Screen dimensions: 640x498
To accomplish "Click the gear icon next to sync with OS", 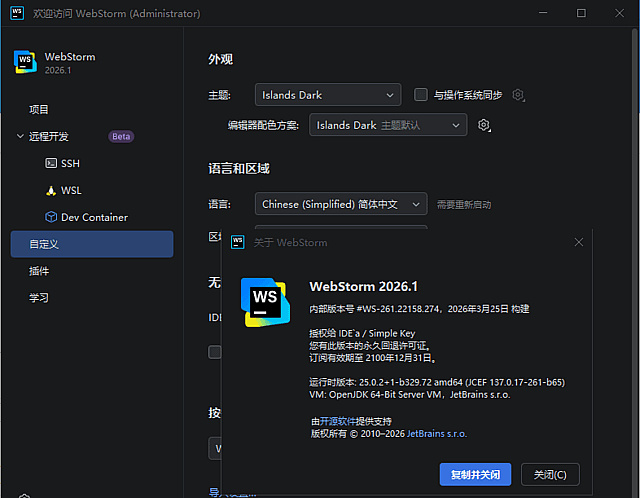I will (x=518, y=95).
